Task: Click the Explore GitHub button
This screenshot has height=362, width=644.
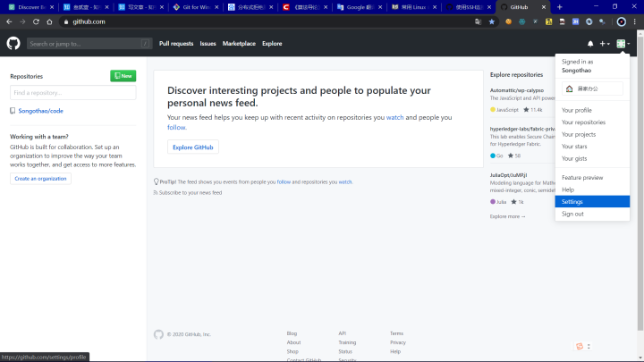Action: 193,147
